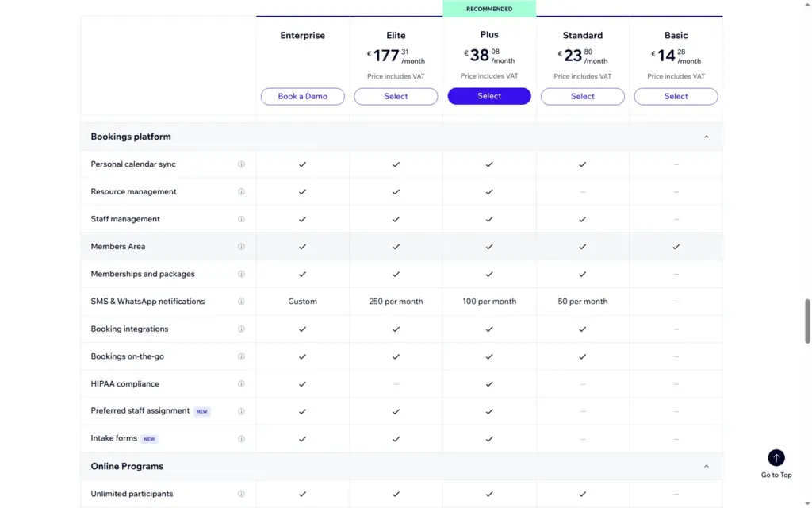Click 'Members Area' feature label
812x508 pixels.
[118, 247]
